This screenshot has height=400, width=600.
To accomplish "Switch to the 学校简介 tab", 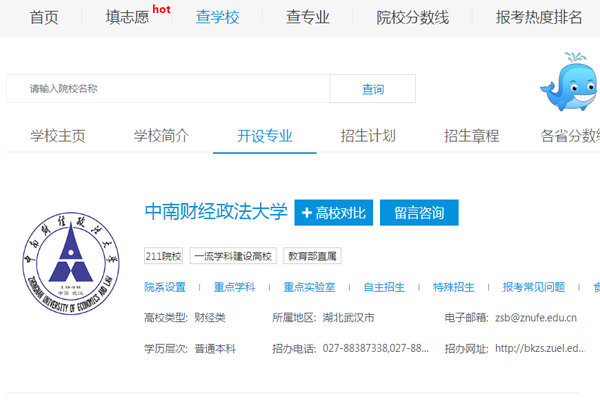I will (161, 136).
